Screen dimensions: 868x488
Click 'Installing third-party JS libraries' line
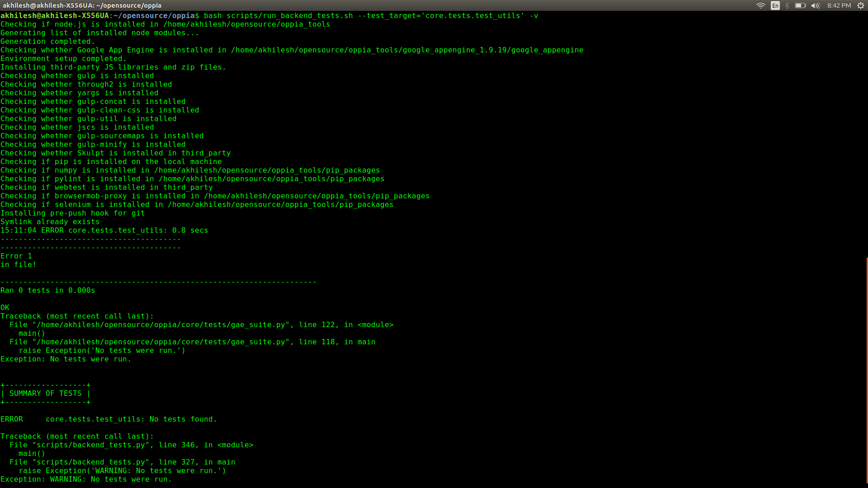[x=113, y=67]
